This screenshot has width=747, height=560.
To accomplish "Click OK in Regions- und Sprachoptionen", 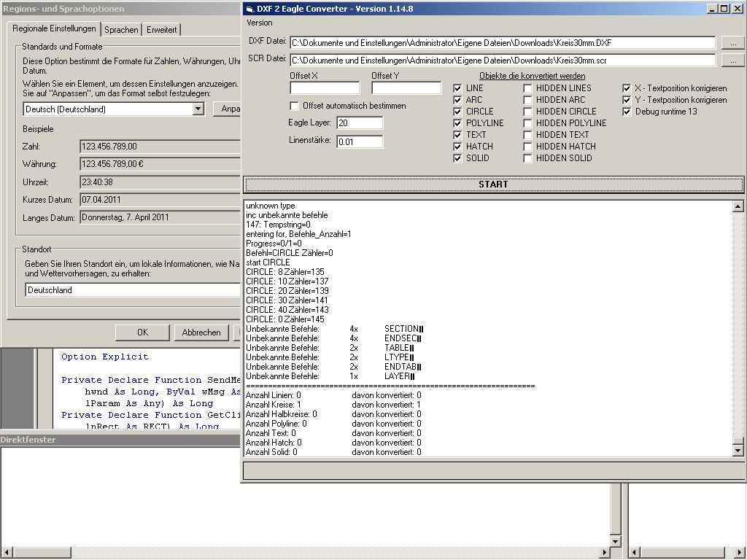I will coord(142,332).
